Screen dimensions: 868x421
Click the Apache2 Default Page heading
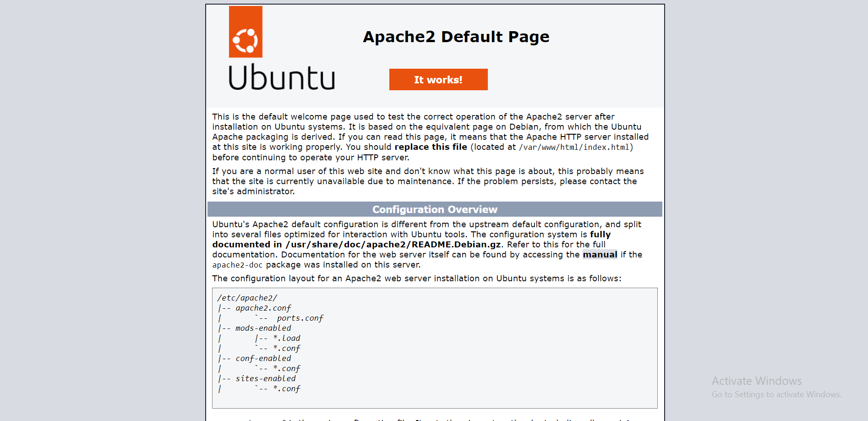(456, 37)
